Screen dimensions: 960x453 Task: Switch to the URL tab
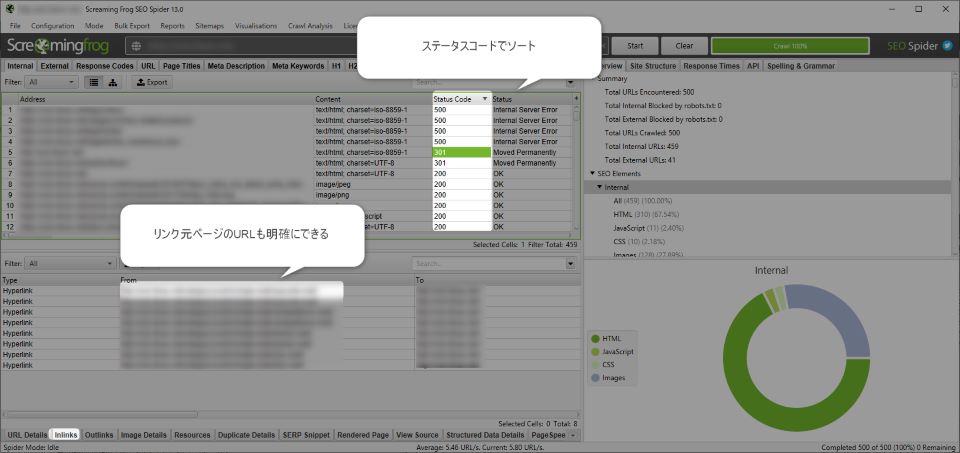pos(148,66)
